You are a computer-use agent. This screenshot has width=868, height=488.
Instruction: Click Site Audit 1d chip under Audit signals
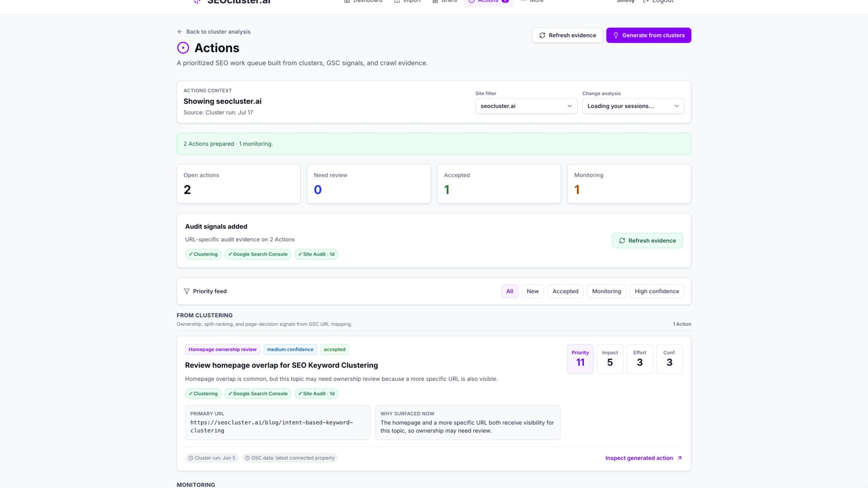click(x=316, y=254)
